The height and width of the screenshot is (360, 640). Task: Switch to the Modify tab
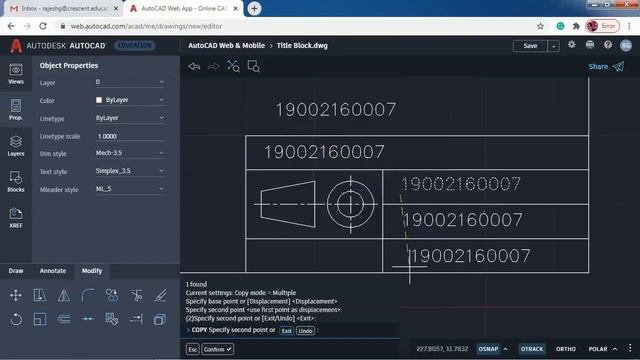point(92,271)
